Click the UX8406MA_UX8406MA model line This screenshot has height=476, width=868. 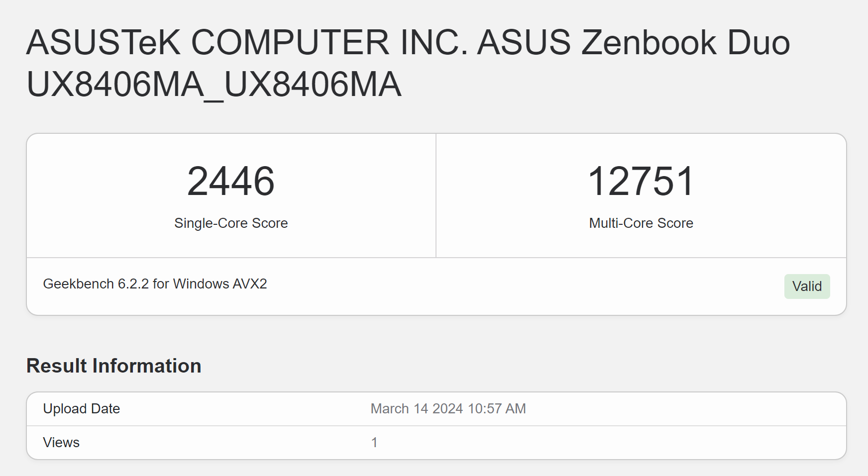(214, 85)
